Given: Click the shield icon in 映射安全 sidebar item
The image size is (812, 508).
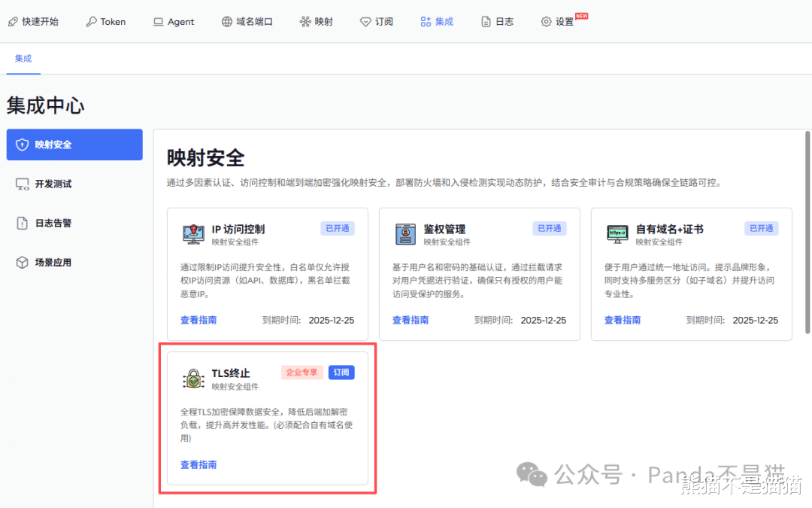Looking at the screenshot, I should tap(22, 144).
